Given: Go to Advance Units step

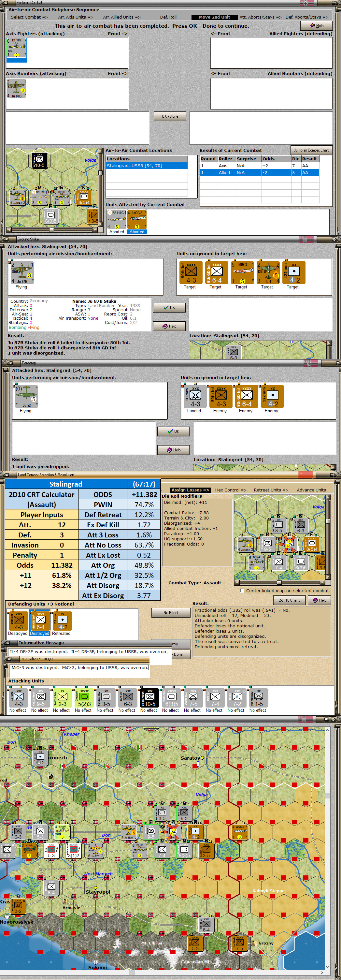Looking at the screenshot, I should coord(311,490).
